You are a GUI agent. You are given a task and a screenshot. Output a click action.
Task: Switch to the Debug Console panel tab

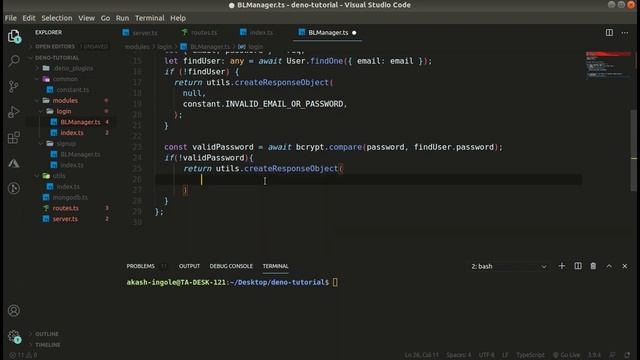(231, 266)
